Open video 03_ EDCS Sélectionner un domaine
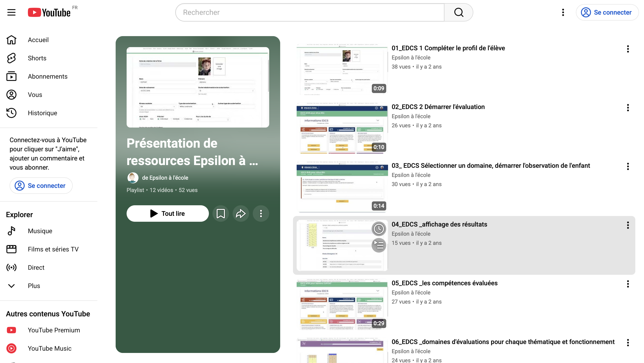Image resolution: width=644 pixels, height=363 pixels. pyautogui.click(x=490, y=165)
